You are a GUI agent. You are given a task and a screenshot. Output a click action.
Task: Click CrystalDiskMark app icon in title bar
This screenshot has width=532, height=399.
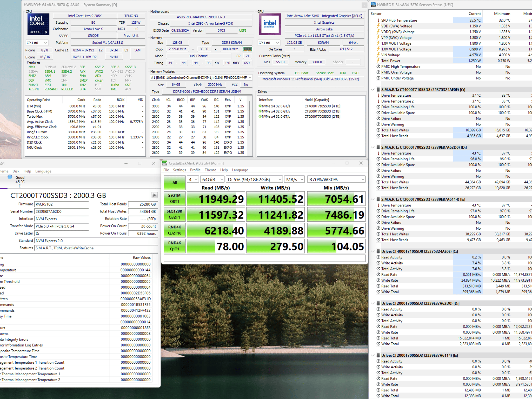point(165,163)
